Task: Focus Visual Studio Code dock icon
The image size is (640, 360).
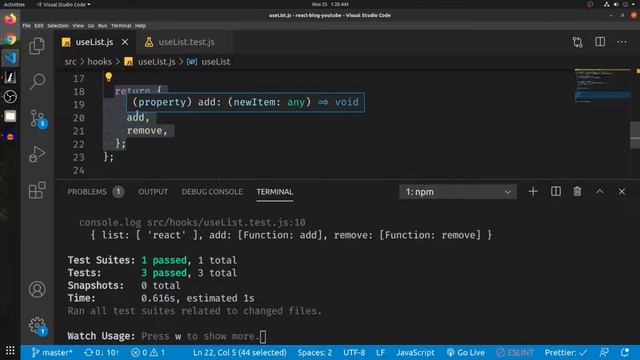Action: [x=10, y=58]
